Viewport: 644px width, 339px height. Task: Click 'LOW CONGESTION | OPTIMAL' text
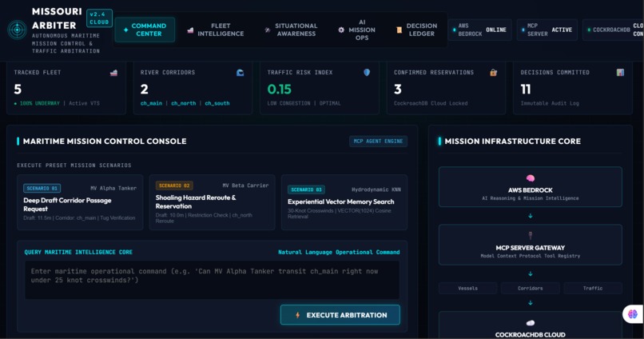304,103
